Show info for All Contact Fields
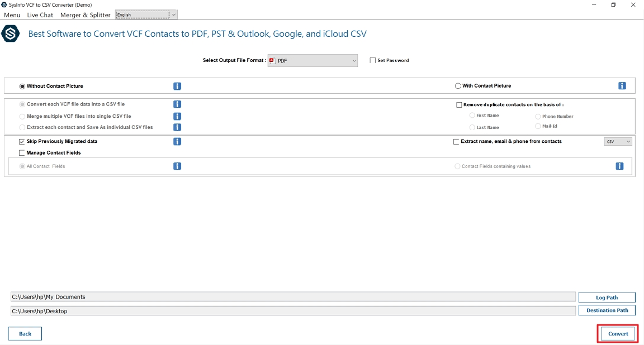Image resolution: width=644 pixels, height=345 pixels. coord(177,166)
